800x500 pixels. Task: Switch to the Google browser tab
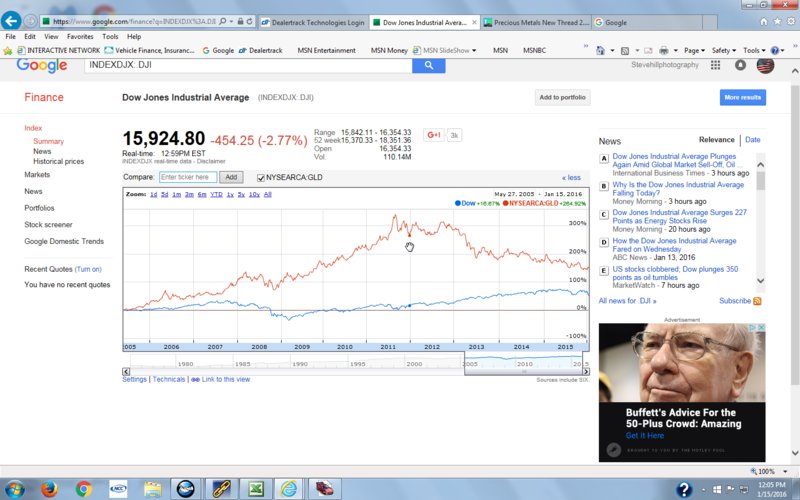point(648,22)
